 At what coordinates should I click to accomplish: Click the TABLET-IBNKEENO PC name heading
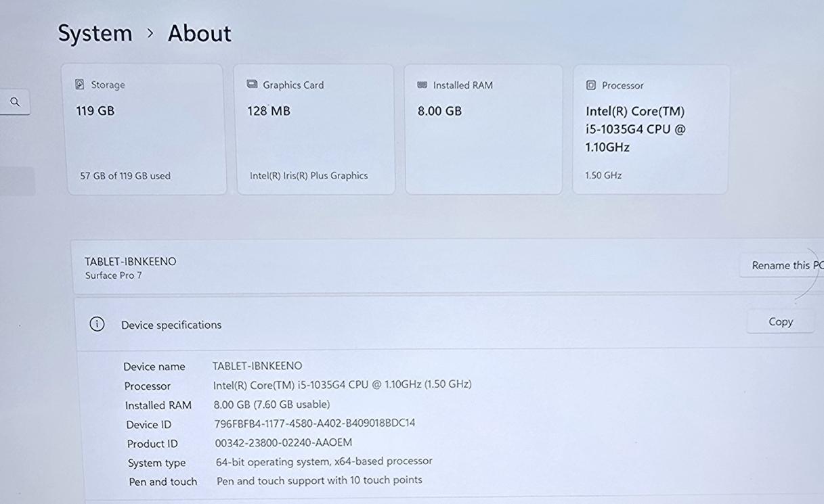click(x=131, y=261)
